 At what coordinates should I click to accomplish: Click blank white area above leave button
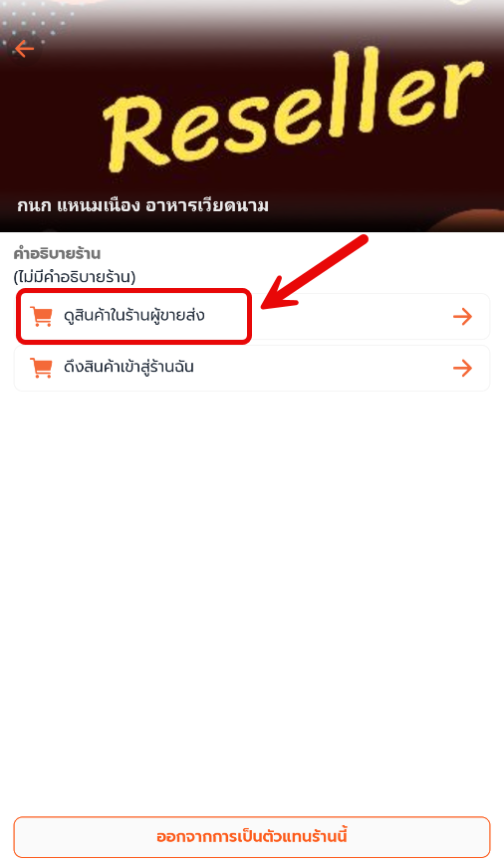252,607
